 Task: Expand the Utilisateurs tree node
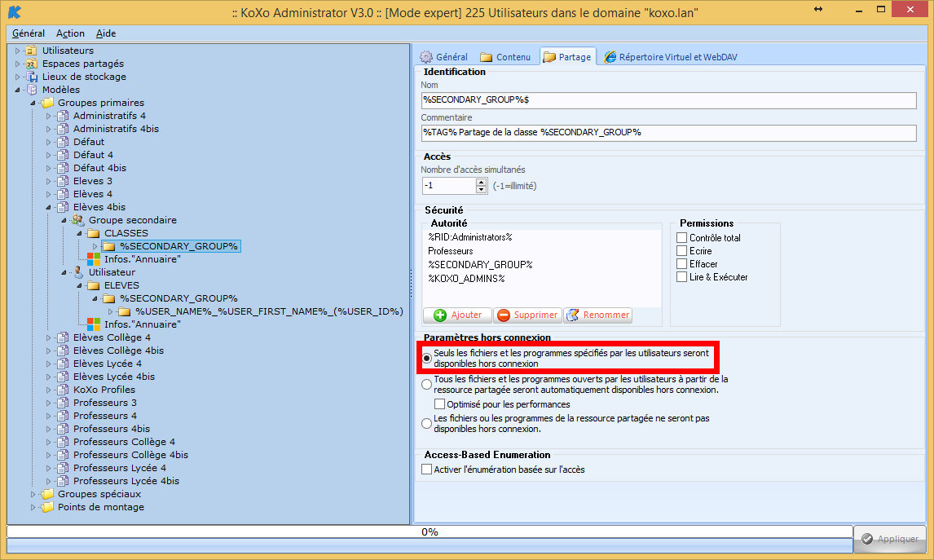click(x=17, y=51)
